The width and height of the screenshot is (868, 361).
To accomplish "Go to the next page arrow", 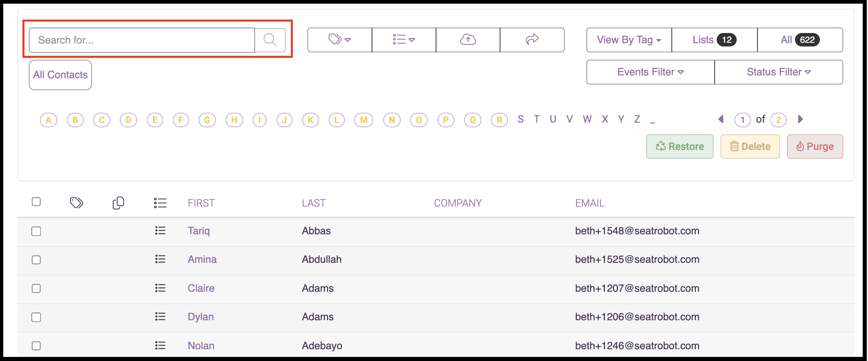I will tap(800, 119).
